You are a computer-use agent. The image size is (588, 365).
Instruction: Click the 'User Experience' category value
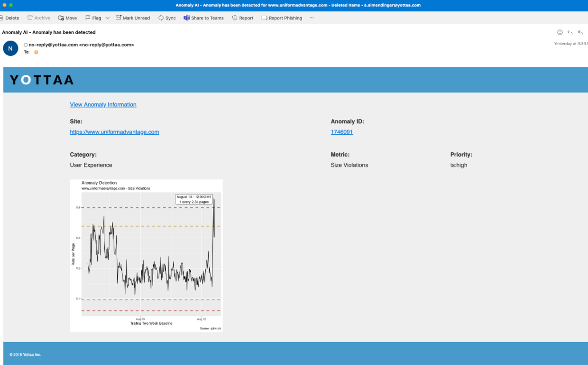pyautogui.click(x=91, y=165)
